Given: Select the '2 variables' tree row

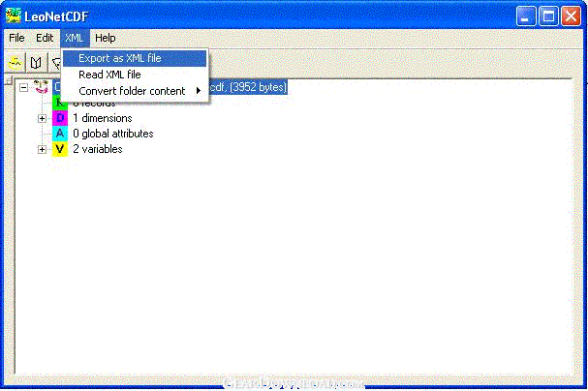Looking at the screenshot, I should 98,149.
